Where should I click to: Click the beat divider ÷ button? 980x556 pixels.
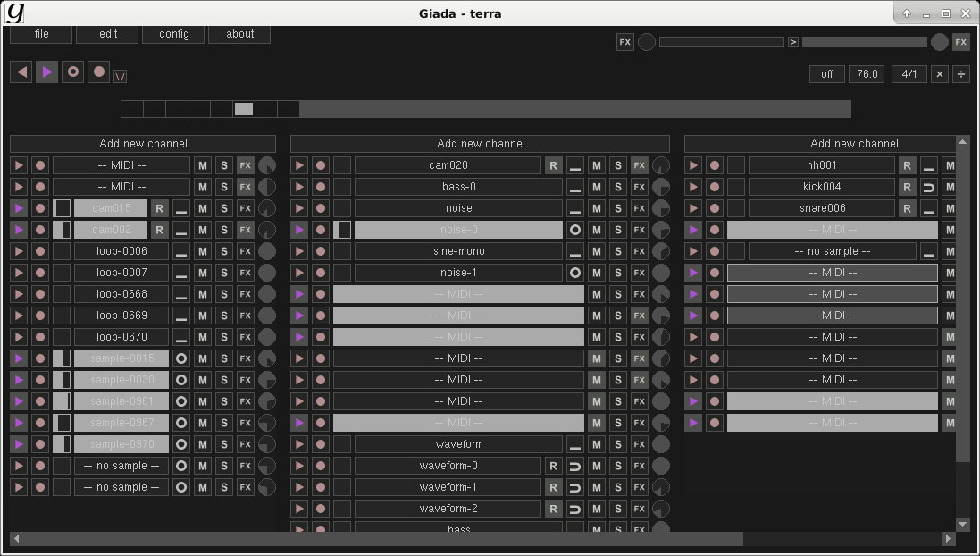click(961, 74)
